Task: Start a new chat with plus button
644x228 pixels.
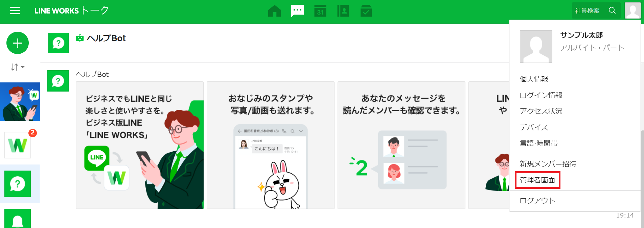Action: pyautogui.click(x=18, y=43)
